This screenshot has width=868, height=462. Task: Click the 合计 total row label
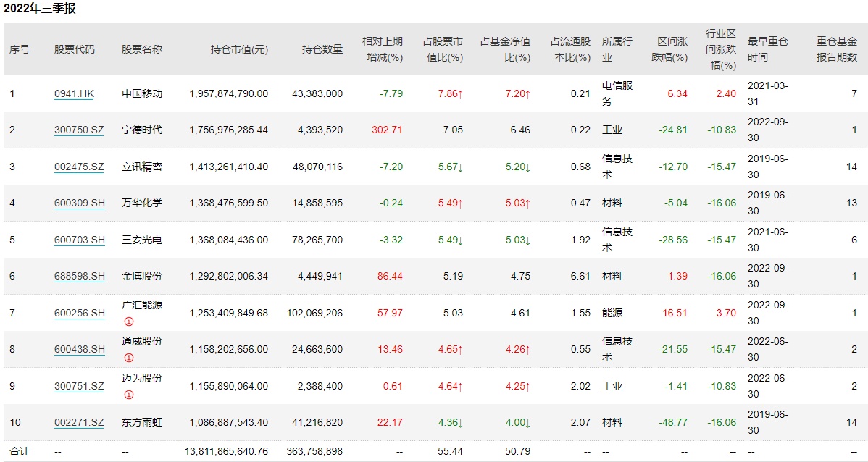coord(20,451)
